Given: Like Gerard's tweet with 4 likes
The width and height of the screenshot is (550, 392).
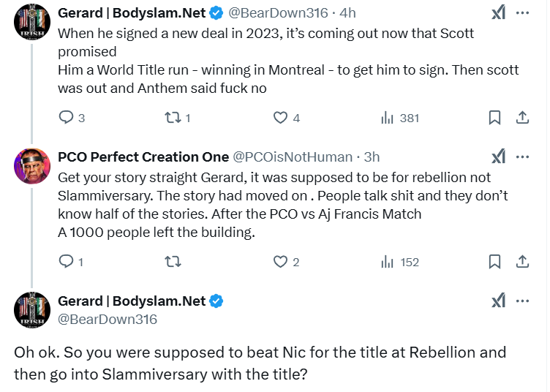Looking at the screenshot, I should pos(280,118).
